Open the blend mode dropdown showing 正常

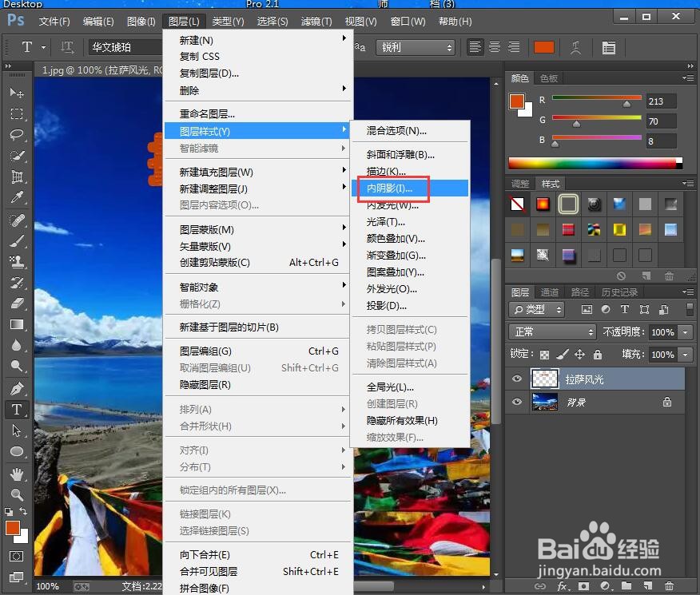pos(551,331)
